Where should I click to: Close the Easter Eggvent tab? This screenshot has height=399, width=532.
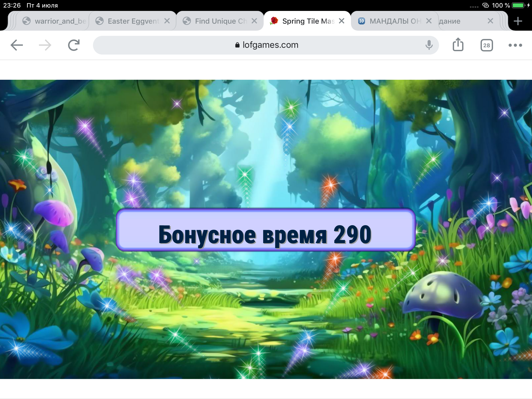[x=167, y=21]
